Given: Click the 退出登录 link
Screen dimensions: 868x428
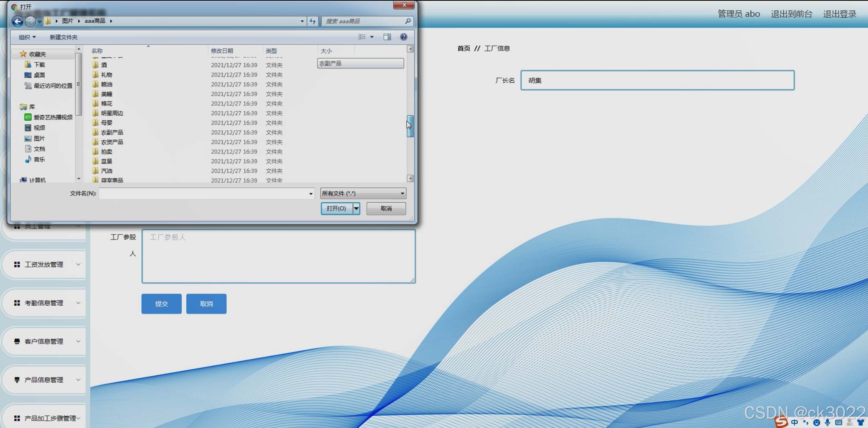Looking at the screenshot, I should [840, 14].
